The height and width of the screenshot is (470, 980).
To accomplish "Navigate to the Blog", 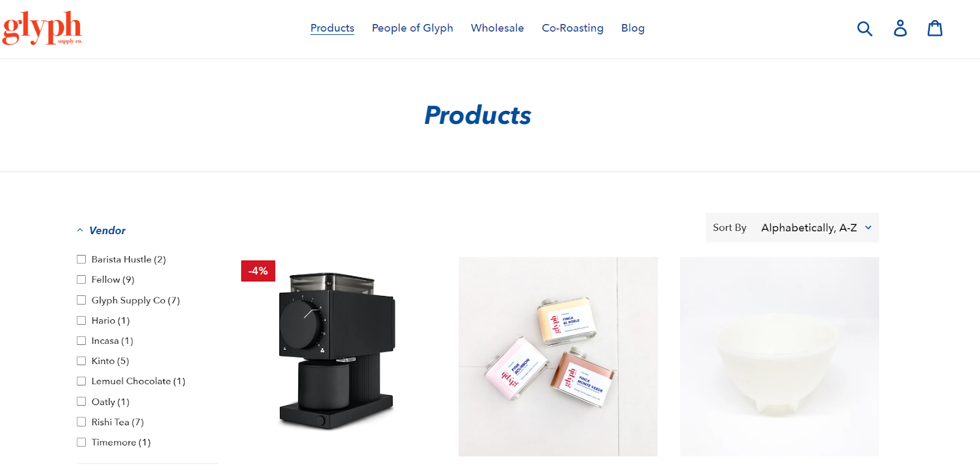I will click(633, 28).
